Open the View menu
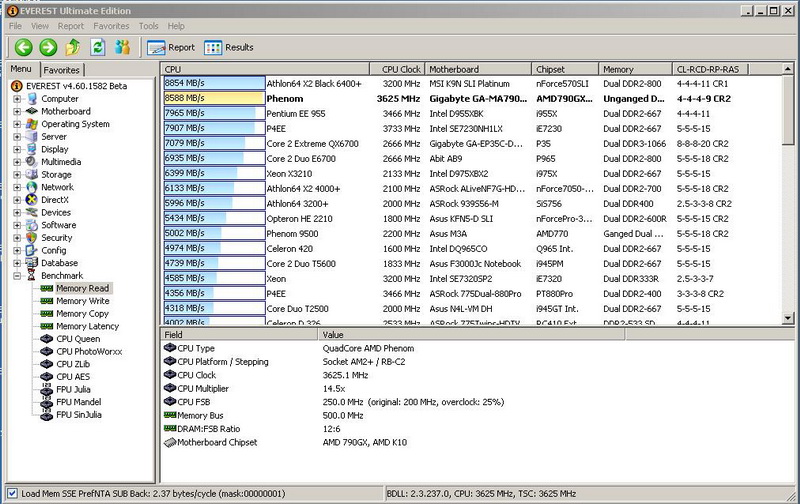The width and height of the screenshot is (800, 504). tap(40, 26)
